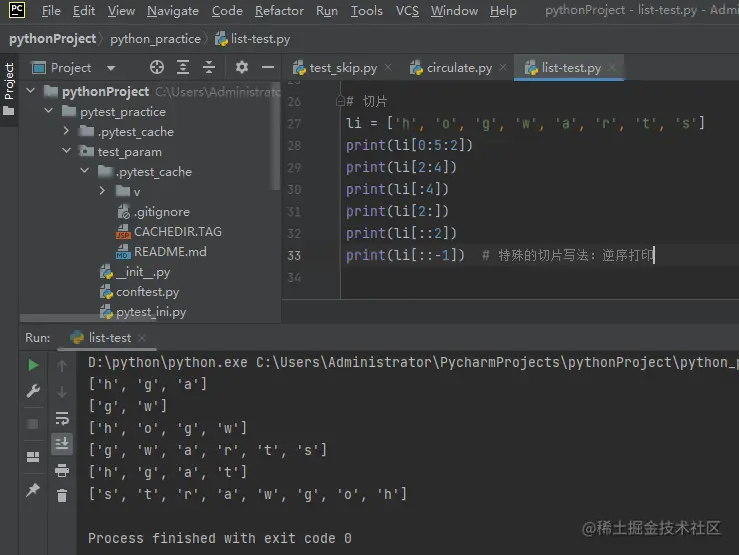
Task: Click the fold marker on line 26 comment
Action: pos(340,101)
